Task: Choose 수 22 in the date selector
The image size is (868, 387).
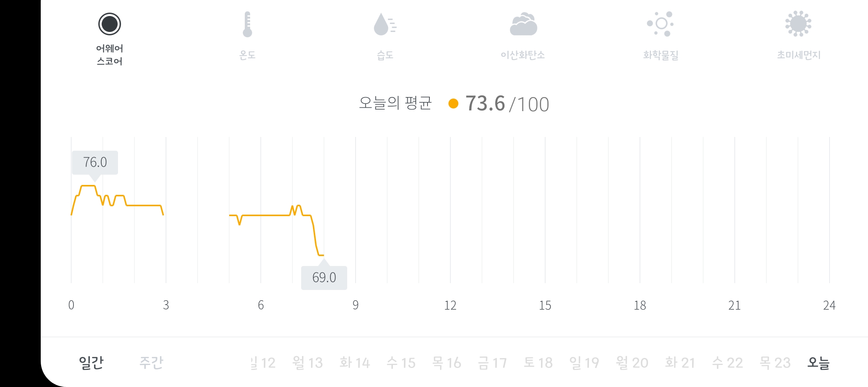Action: (728, 363)
